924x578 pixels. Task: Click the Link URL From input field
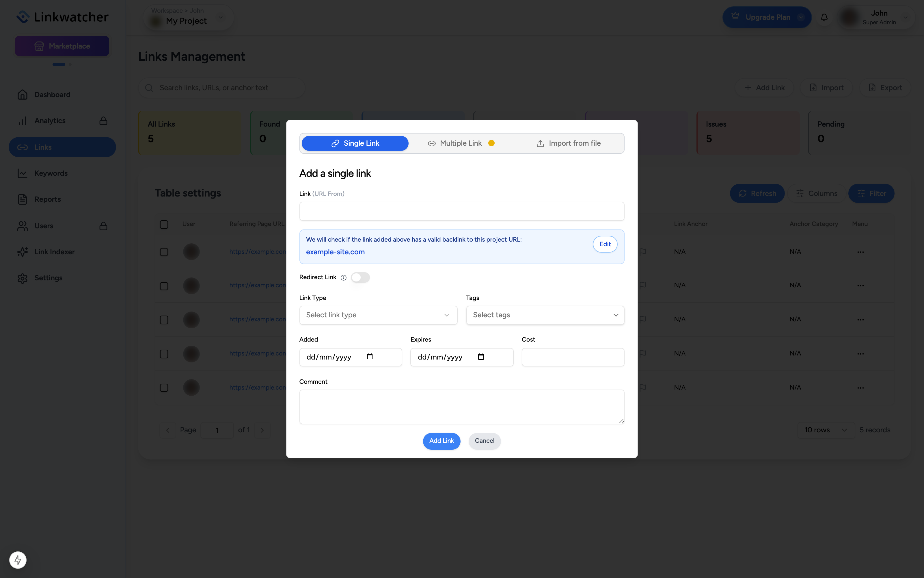pyautogui.click(x=462, y=211)
